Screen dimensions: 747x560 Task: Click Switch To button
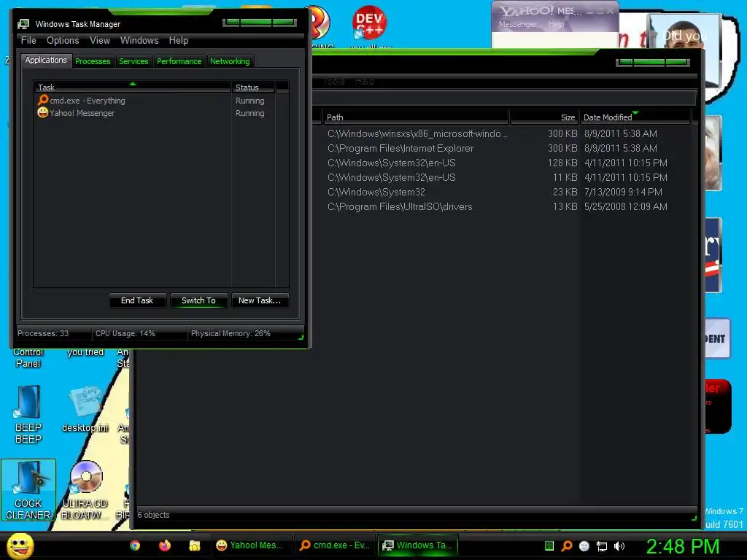(198, 300)
